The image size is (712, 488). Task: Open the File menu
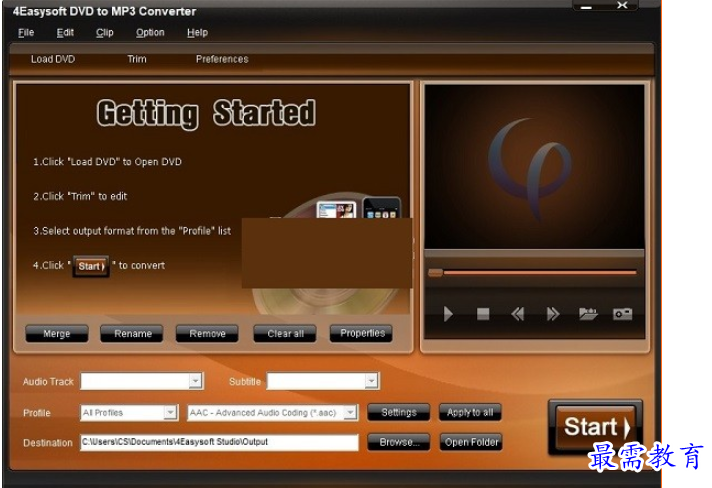[x=26, y=32]
